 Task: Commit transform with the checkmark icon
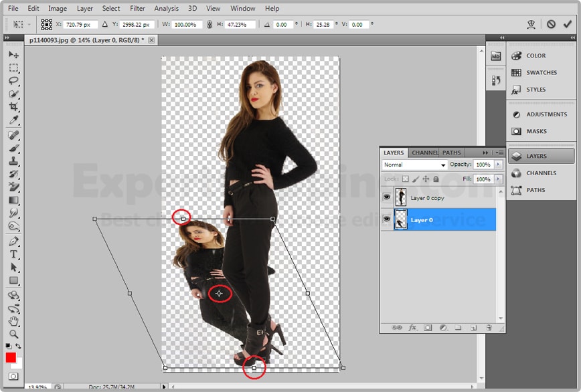[568, 24]
